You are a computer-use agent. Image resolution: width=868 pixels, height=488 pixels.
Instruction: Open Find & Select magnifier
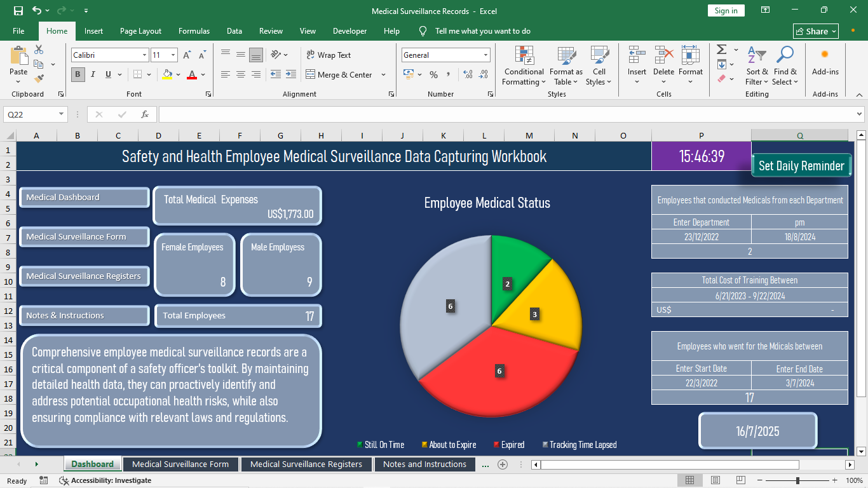785,65
